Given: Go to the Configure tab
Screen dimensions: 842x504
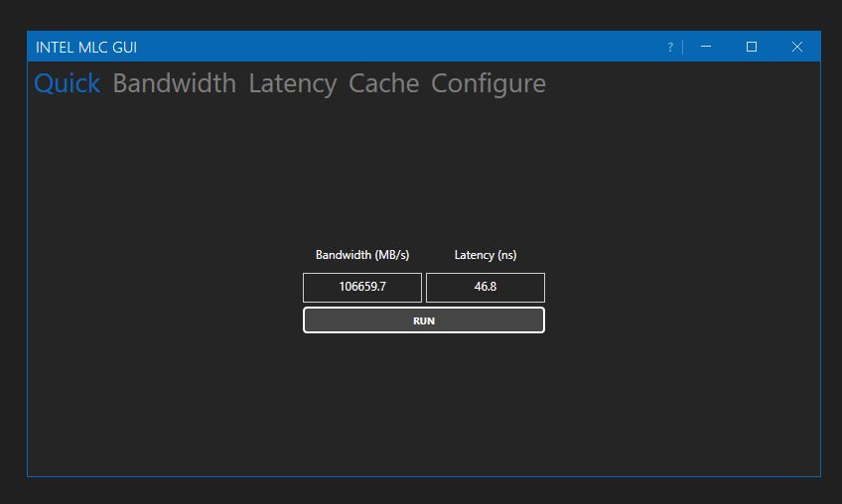Looking at the screenshot, I should click(489, 83).
